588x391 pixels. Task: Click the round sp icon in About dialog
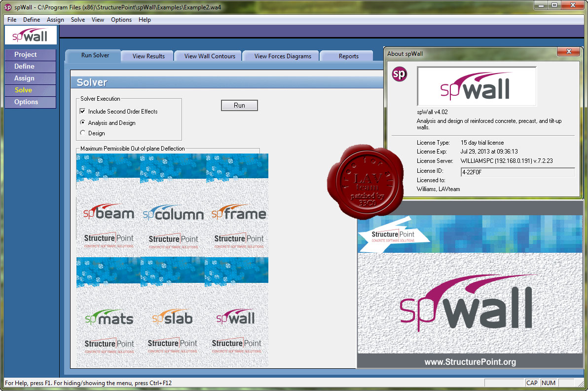click(400, 74)
